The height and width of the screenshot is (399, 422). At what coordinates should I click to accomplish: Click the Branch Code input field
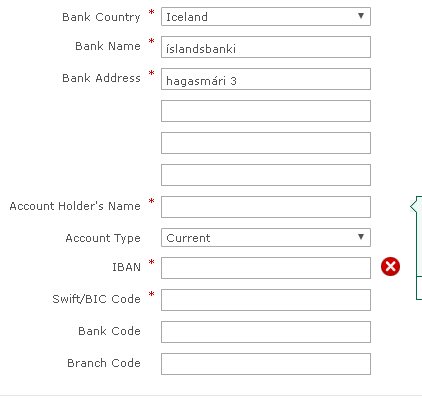click(x=266, y=364)
